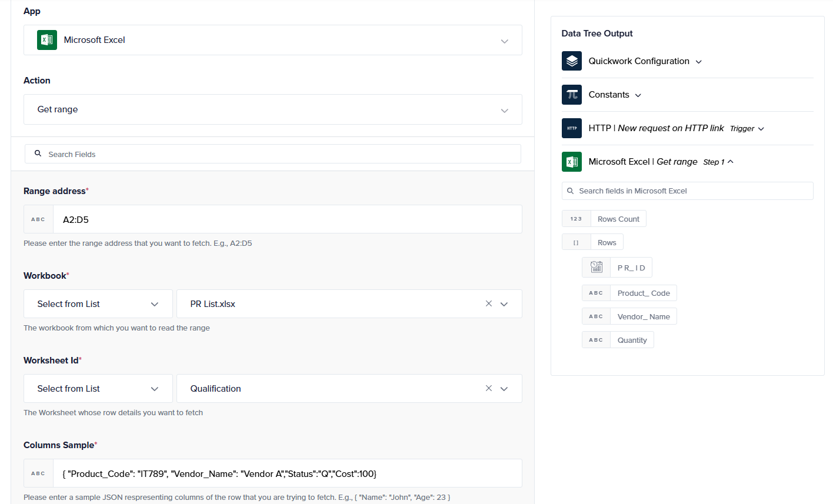Clear the Qualification worksheet selection
The image size is (833, 504).
click(x=488, y=389)
